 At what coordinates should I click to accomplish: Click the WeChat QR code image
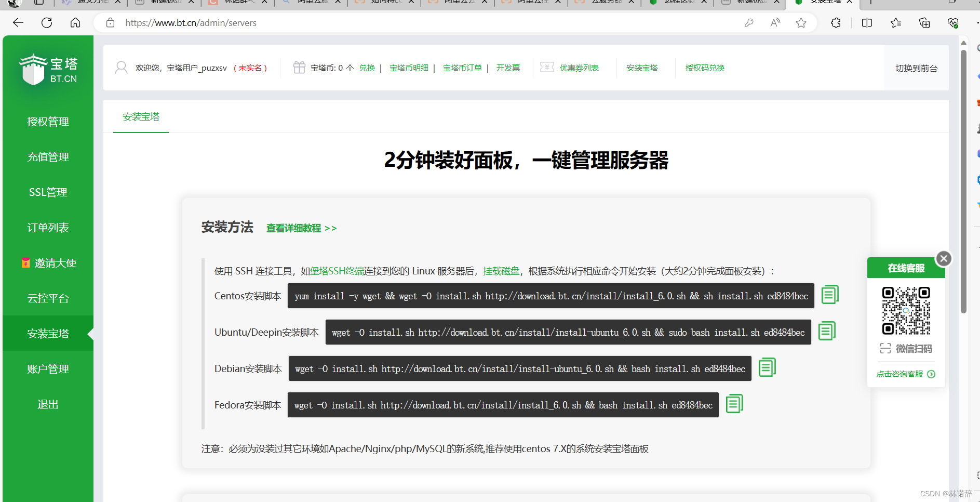pos(906,310)
